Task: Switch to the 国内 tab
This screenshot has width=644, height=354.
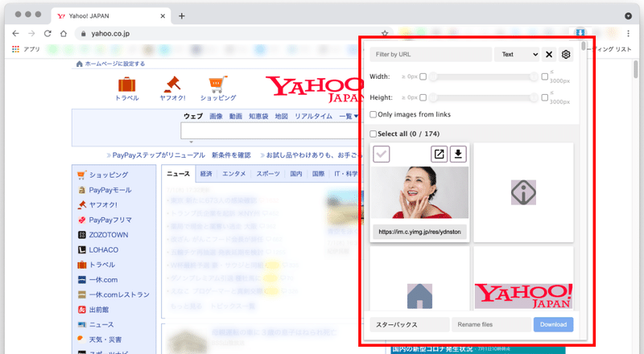Action: (295, 174)
